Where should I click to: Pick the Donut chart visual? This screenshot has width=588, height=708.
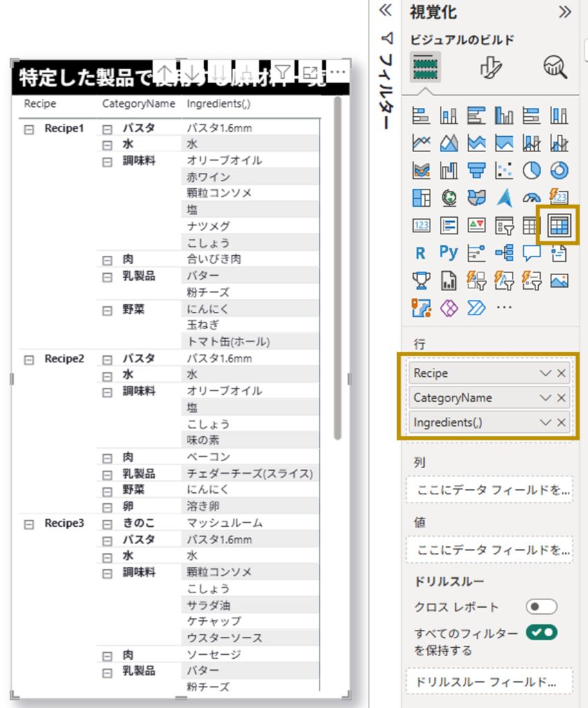[x=559, y=170]
